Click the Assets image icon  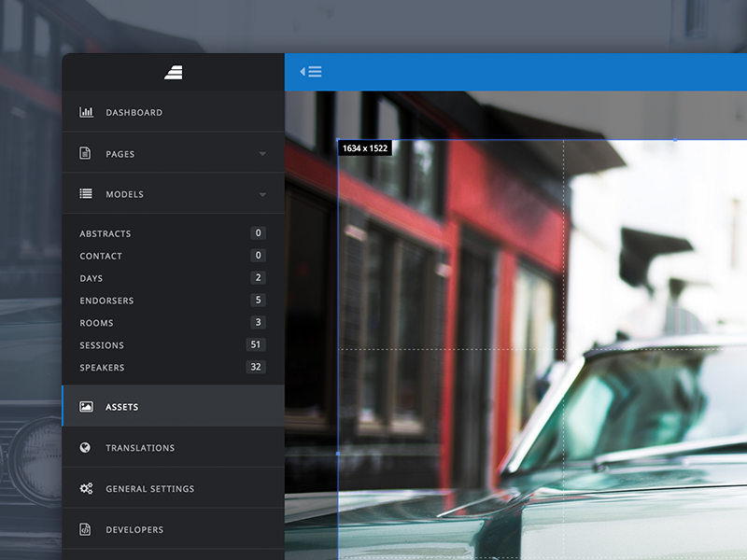[86, 407]
